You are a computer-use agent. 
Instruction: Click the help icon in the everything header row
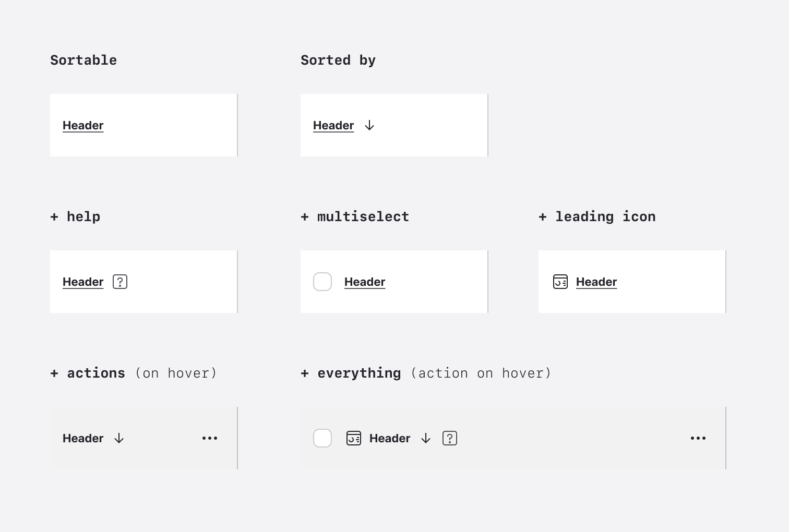449,438
